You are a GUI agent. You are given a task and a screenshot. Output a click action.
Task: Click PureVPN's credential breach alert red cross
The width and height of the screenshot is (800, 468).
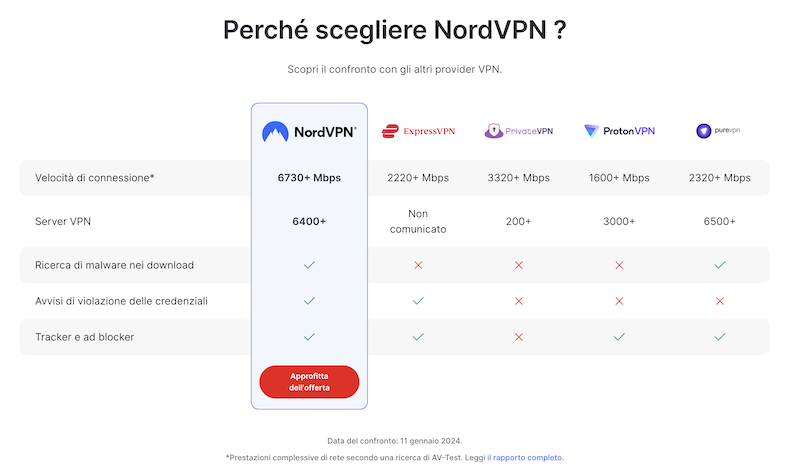point(720,301)
